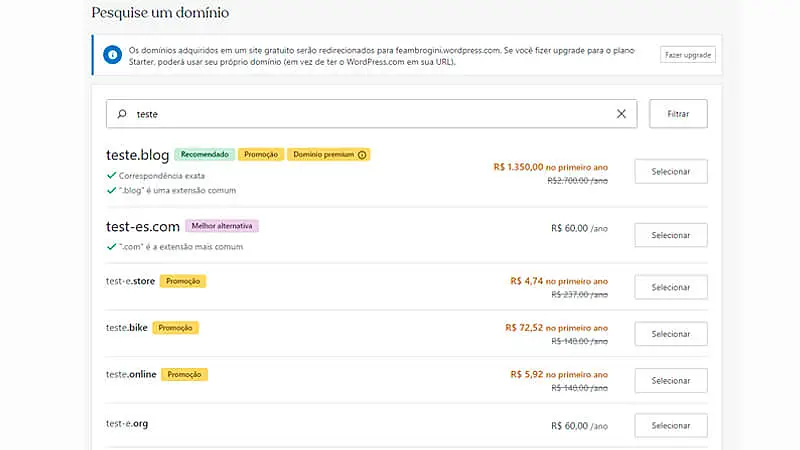Click the Promoção badge for test-e.store
The width and height of the screenshot is (800, 450).
pyautogui.click(x=183, y=281)
